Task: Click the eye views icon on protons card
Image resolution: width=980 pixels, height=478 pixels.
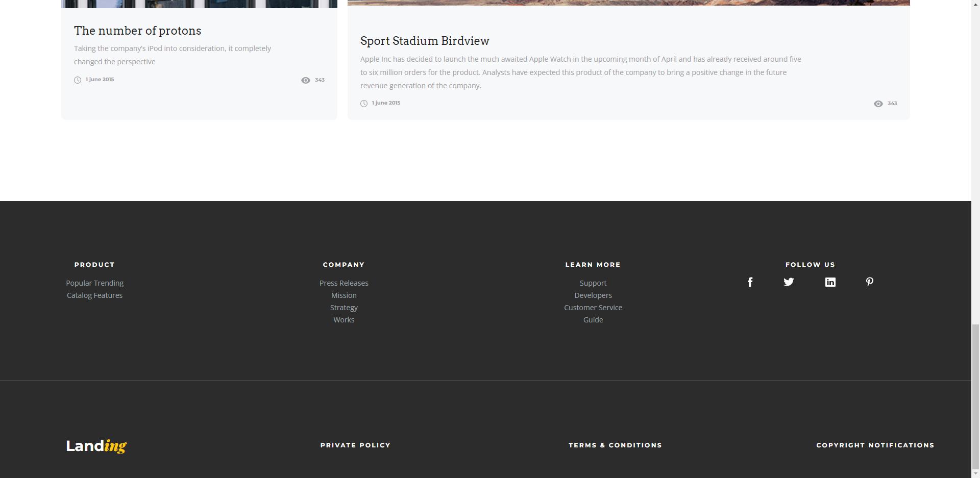Action: (305, 80)
